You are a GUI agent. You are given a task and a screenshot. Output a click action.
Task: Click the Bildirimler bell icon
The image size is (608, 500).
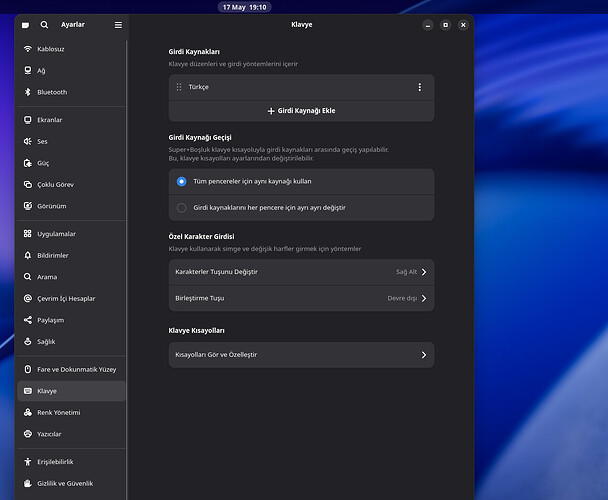(28, 255)
